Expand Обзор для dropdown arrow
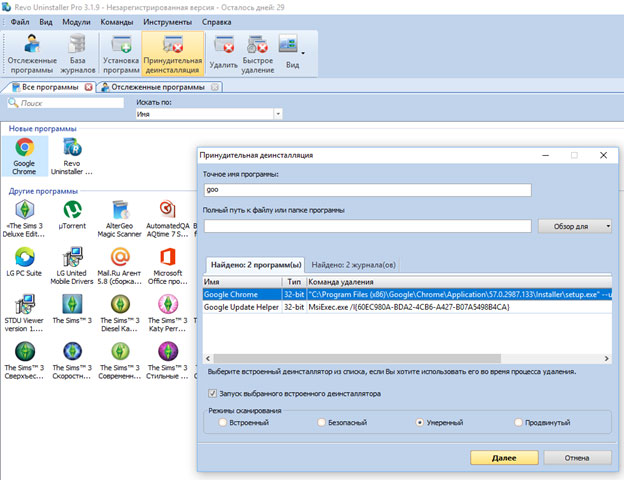 608,226
